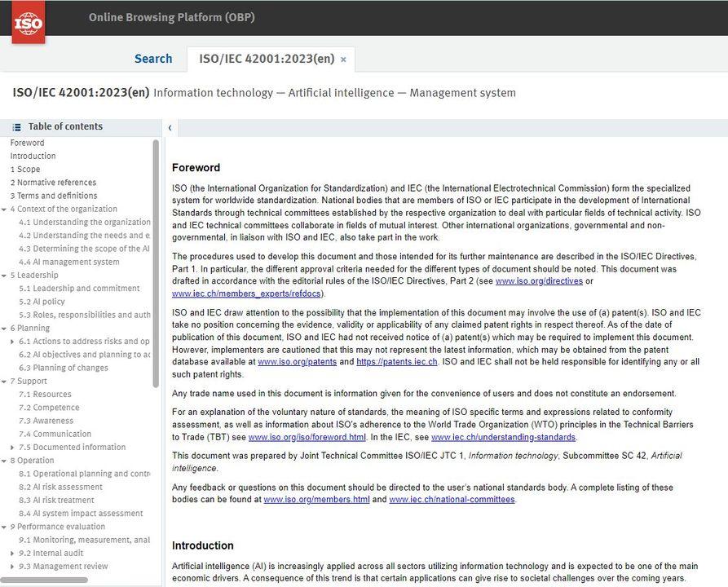This screenshot has width=728, height=587.
Task: Switch to the Search tab
Action: tap(153, 59)
